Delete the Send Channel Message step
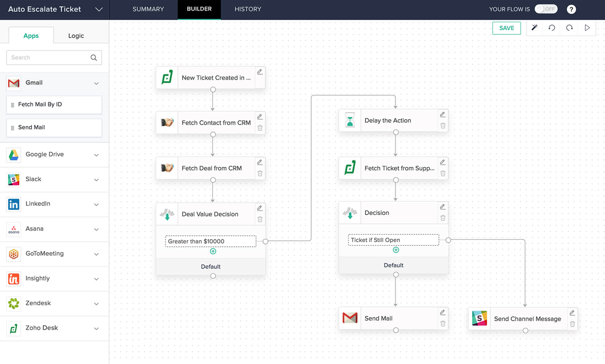 (573, 324)
